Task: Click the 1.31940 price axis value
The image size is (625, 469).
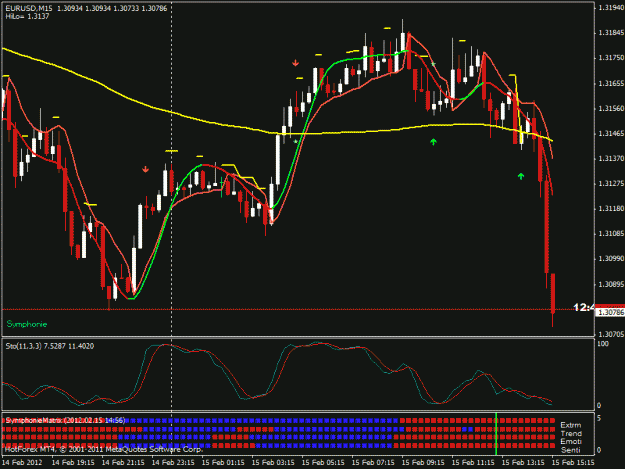Action: click(x=611, y=8)
